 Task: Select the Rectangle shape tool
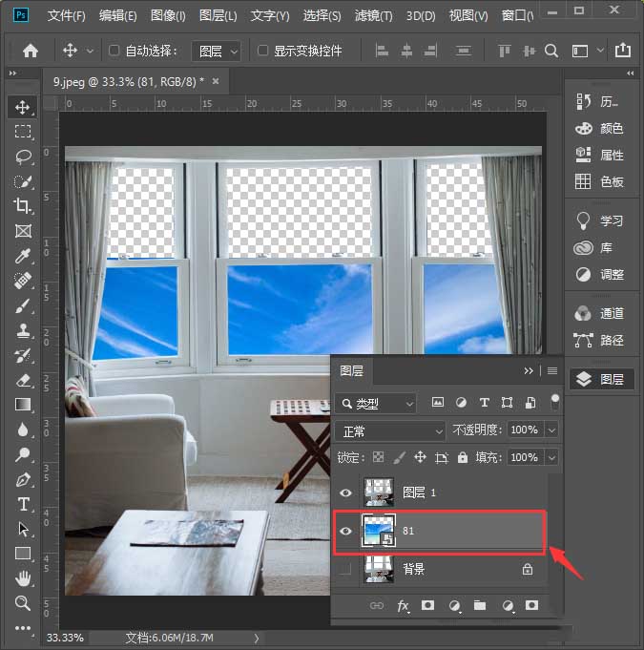tap(22, 554)
